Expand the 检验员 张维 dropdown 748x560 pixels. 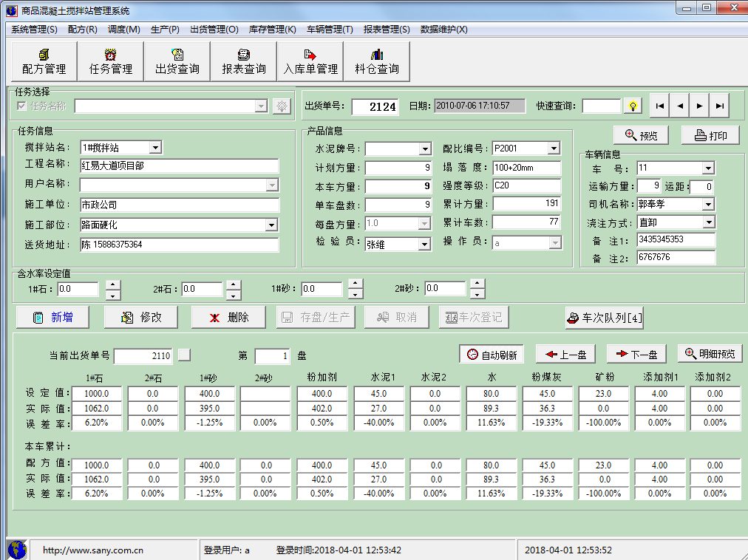click(x=424, y=245)
